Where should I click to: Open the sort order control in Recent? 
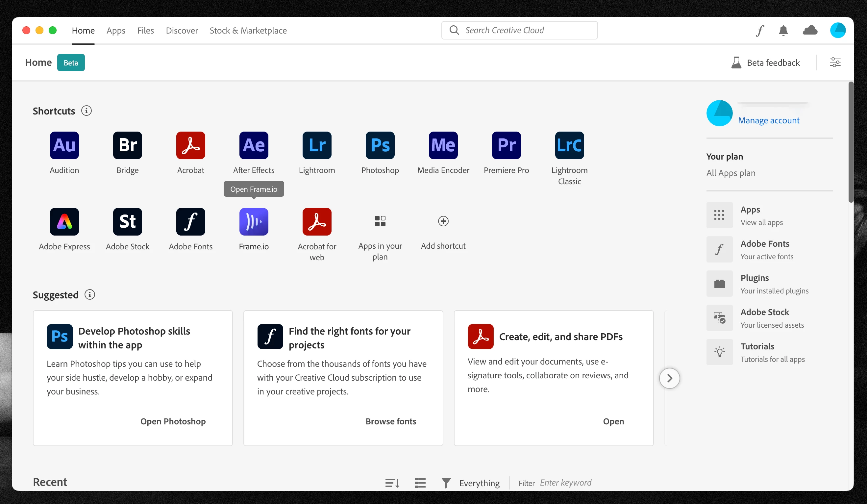tap(392, 483)
